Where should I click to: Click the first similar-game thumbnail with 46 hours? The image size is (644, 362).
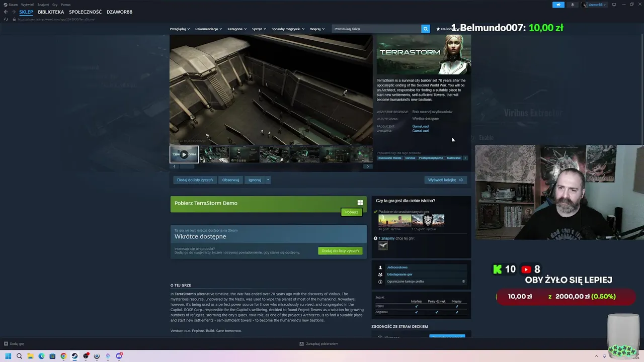pos(394,220)
